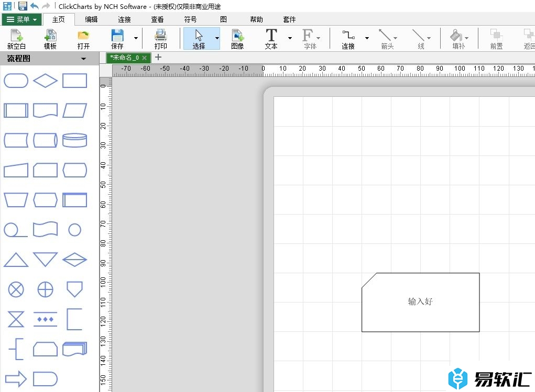The width and height of the screenshot is (535, 392).
Task: Open the 流程图 shape category dropdown
Action: tap(84, 59)
